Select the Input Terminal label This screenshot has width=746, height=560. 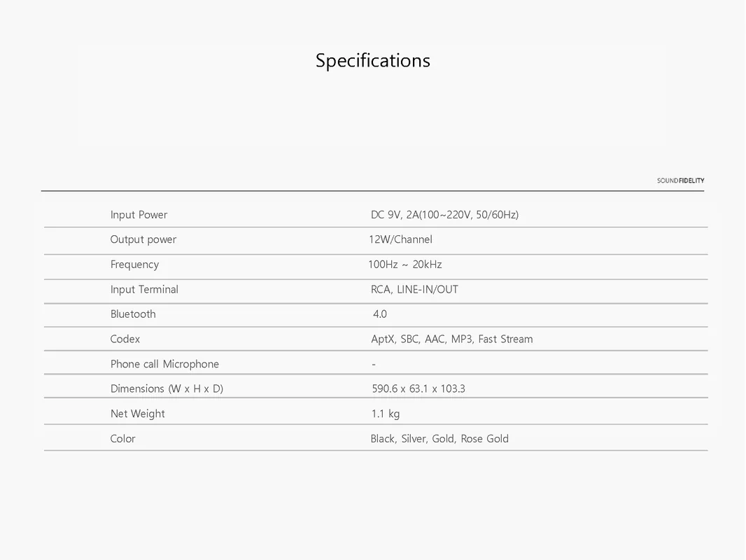pyautogui.click(x=144, y=289)
